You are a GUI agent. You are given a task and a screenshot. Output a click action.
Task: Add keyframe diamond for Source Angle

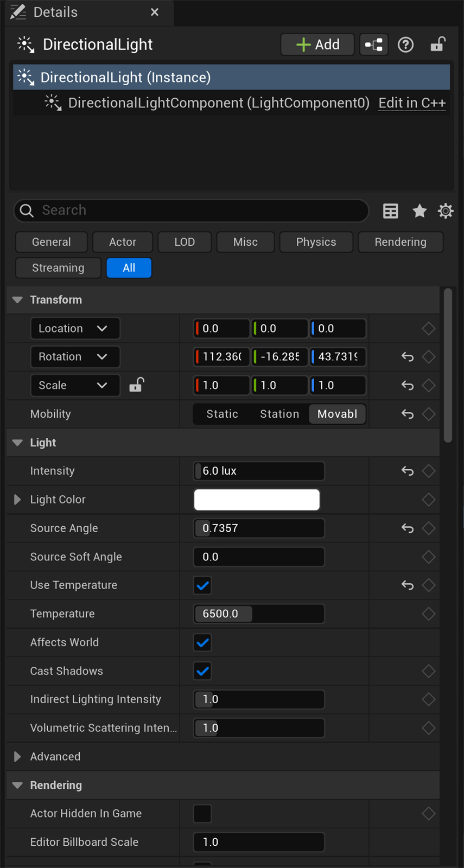point(429,528)
